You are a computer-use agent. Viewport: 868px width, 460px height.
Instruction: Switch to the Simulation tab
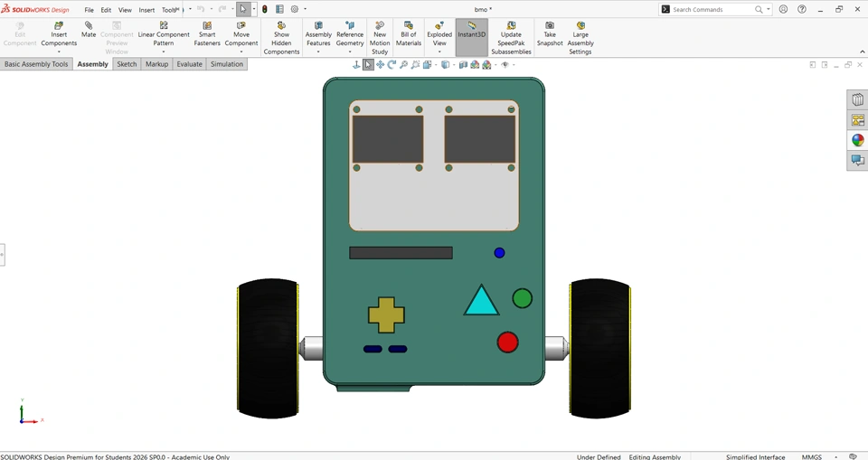pyautogui.click(x=226, y=64)
